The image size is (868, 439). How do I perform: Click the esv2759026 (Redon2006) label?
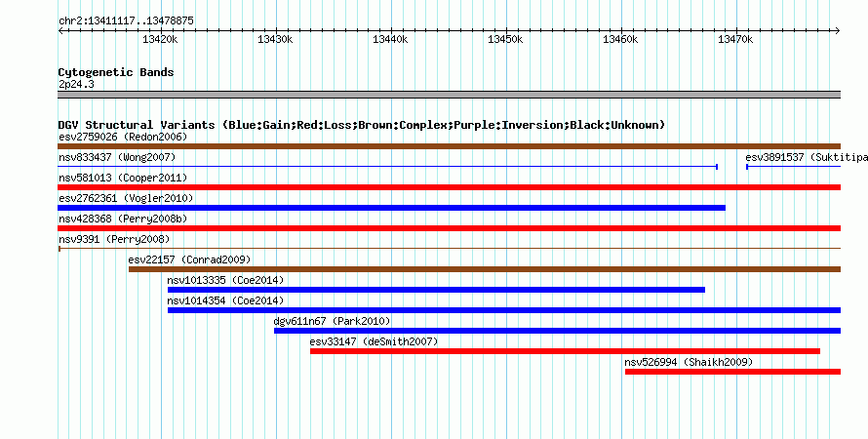[123, 137]
